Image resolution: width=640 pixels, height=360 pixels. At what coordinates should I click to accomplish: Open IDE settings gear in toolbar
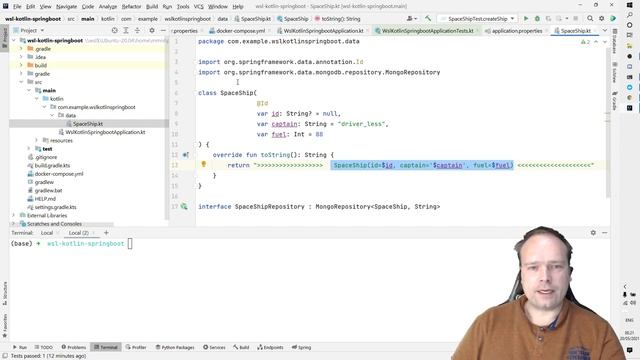[x=602, y=19]
